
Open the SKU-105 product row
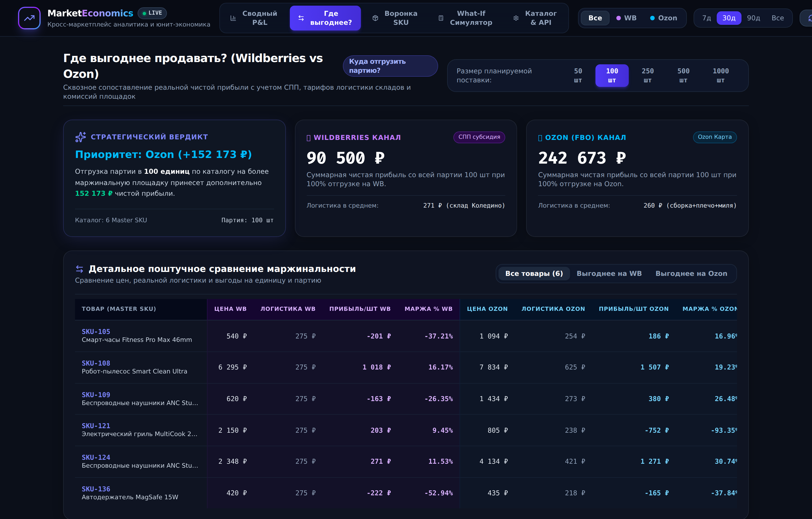406,336
